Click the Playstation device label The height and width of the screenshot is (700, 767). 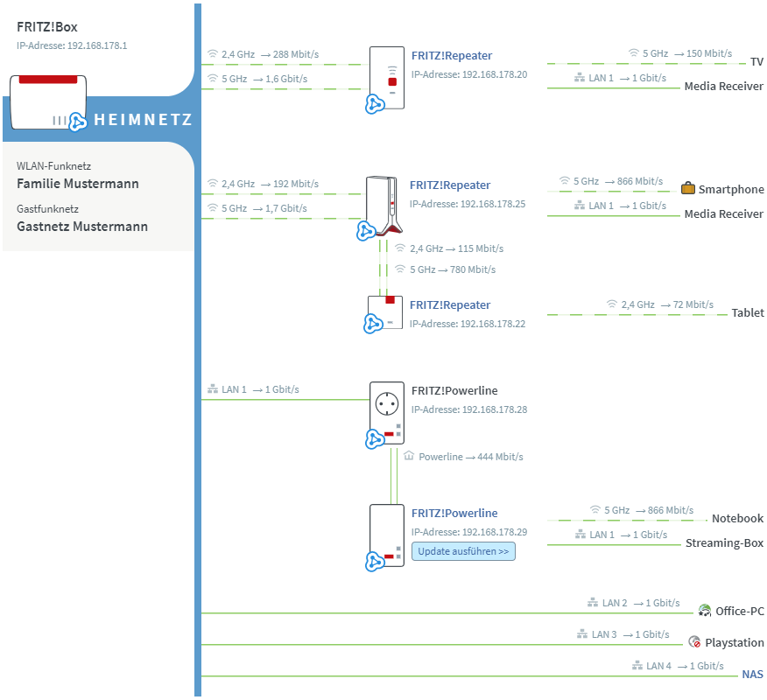[x=735, y=643]
